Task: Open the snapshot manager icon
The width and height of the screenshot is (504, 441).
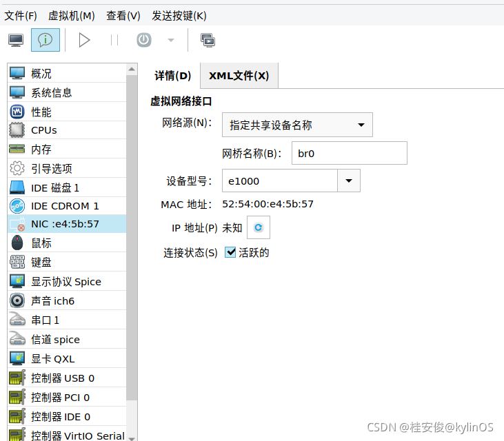Action: pyautogui.click(x=208, y=40)
